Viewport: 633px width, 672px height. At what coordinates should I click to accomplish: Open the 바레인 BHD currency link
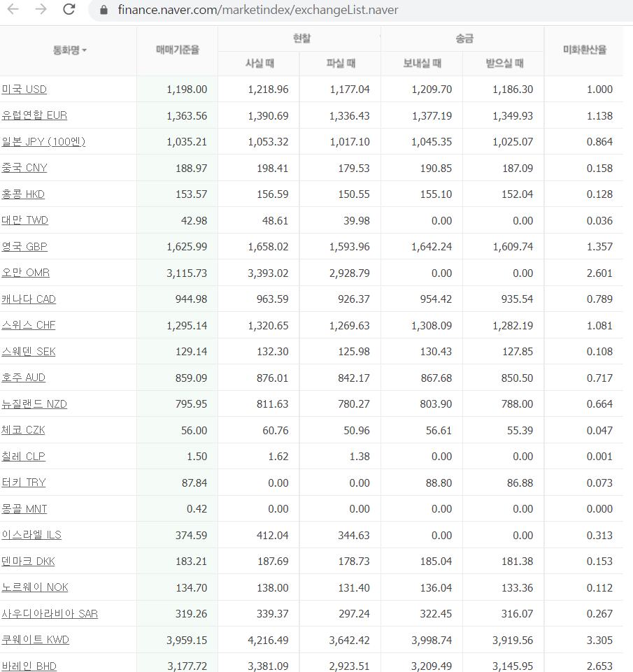(29, 666)
